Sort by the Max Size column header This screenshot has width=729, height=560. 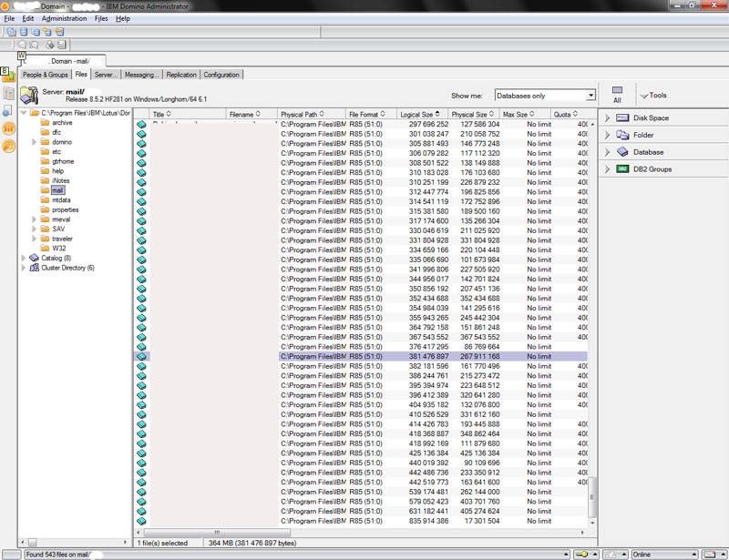[525, 115]
